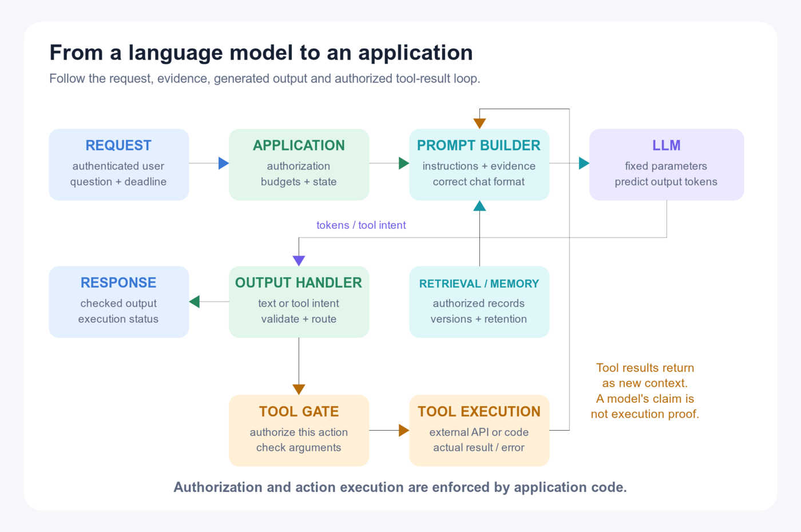
Task: Click the "execution status" line
Action: coord(118,319)
